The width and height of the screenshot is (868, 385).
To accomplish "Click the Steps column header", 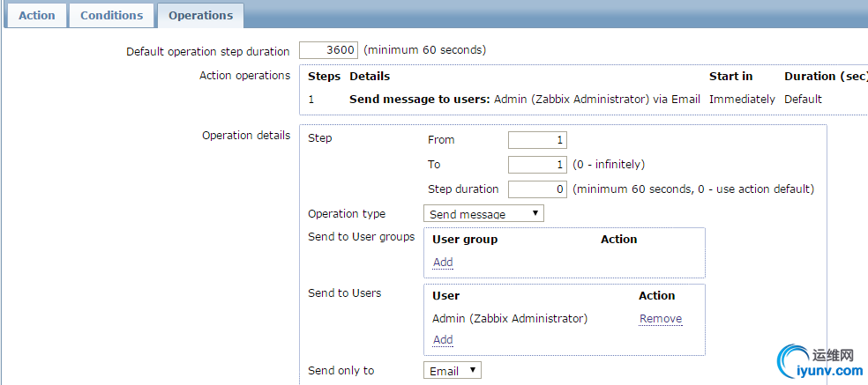I will (x=324, y=77).
